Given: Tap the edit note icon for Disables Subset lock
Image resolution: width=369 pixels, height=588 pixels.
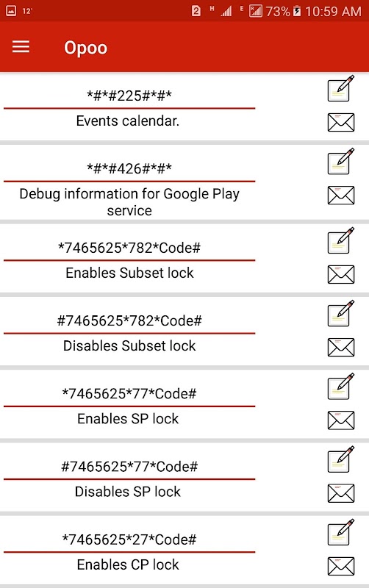Looking at the screenshot, I should (341, 313).
